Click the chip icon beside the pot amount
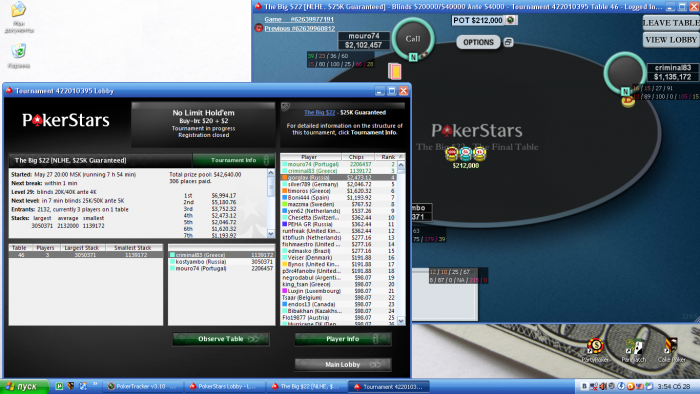 tap(511, 20)
